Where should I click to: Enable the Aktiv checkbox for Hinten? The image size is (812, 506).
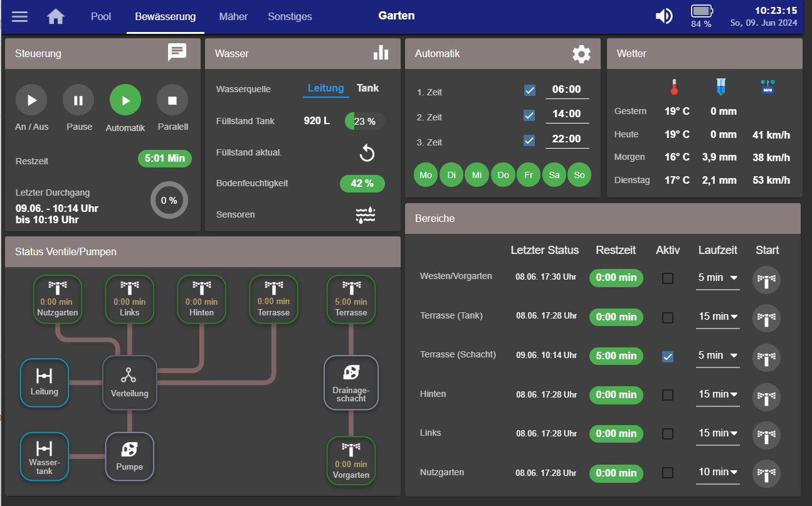668,395
